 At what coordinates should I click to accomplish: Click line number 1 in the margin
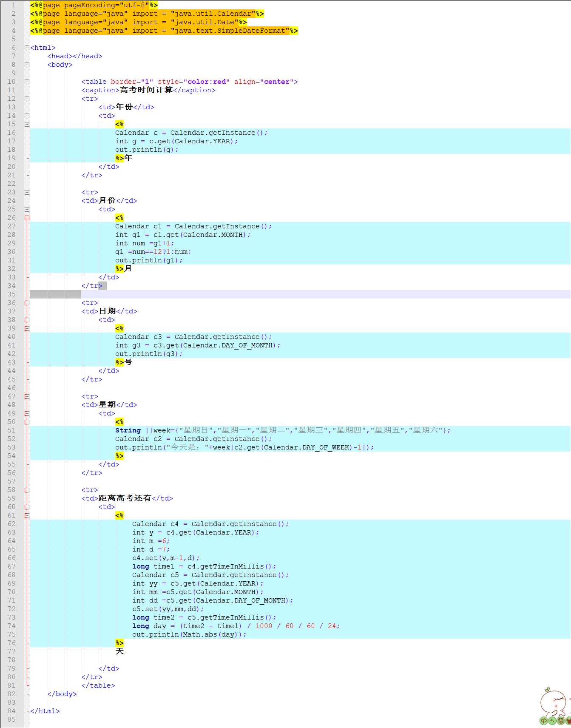click(13, 5)
